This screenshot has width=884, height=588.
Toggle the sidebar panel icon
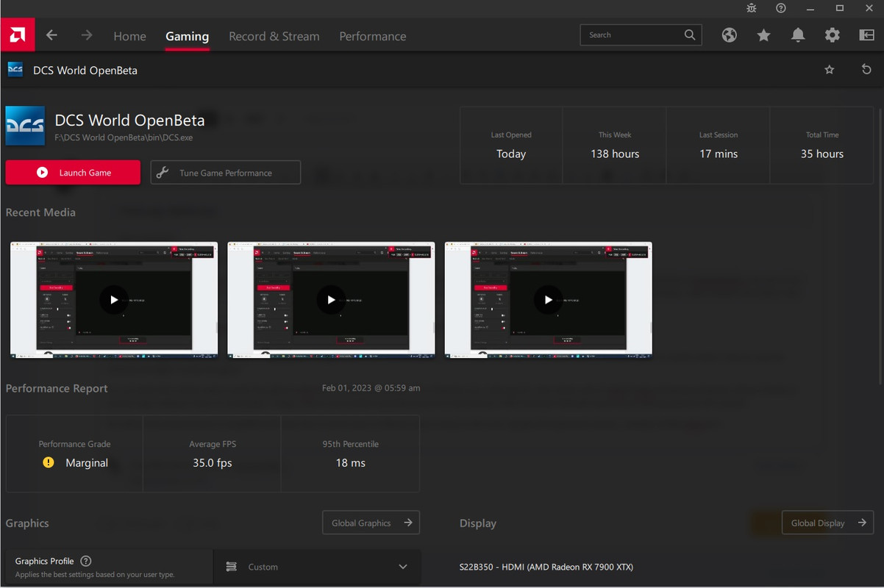pyautogui.click(x=866, y=35)
